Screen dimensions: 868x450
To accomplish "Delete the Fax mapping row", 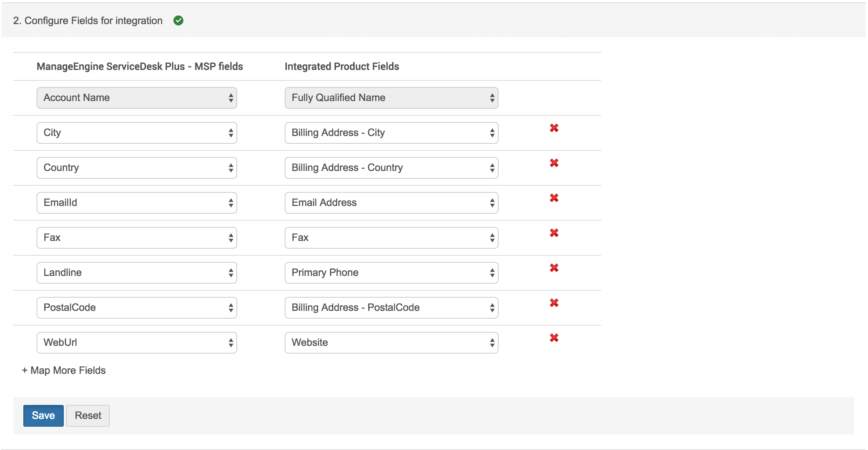I will 554,233.
